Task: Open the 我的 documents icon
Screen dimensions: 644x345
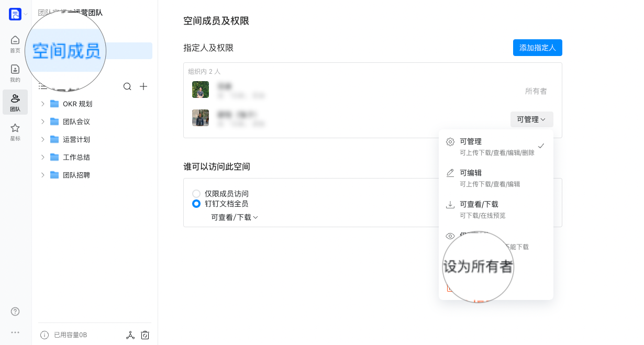Action: (x=15, y=69)
